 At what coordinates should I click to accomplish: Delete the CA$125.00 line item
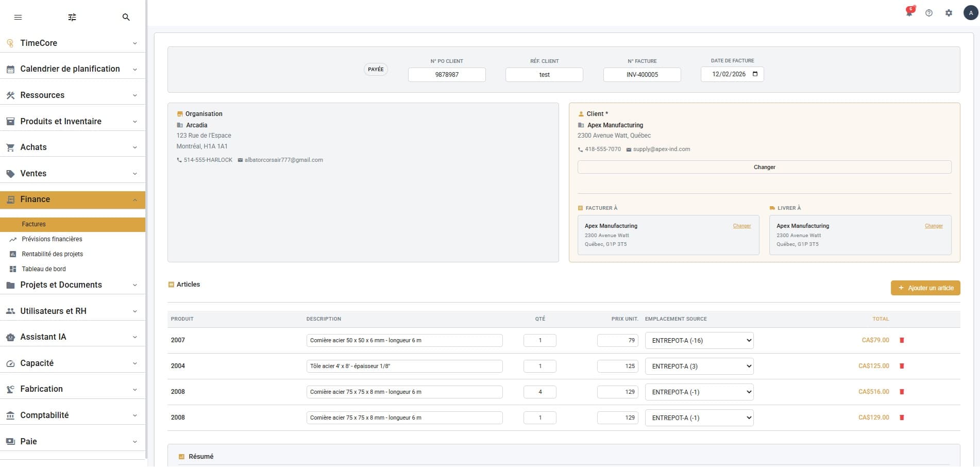coord(902,366)
